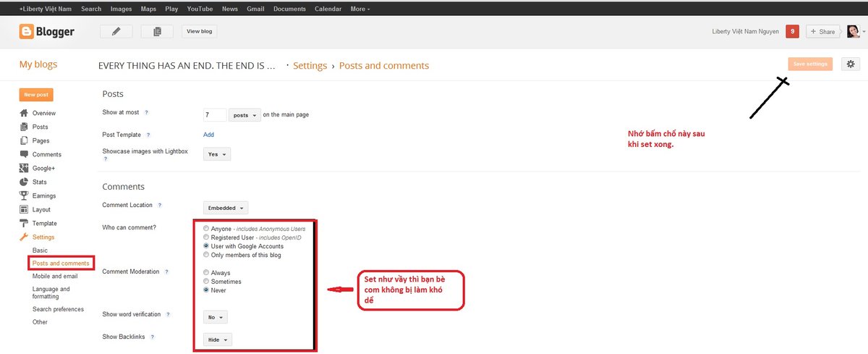Open Search preferences settings
Image resolution: width=868 pixels, height=354 pixels.
pos(58,309)
